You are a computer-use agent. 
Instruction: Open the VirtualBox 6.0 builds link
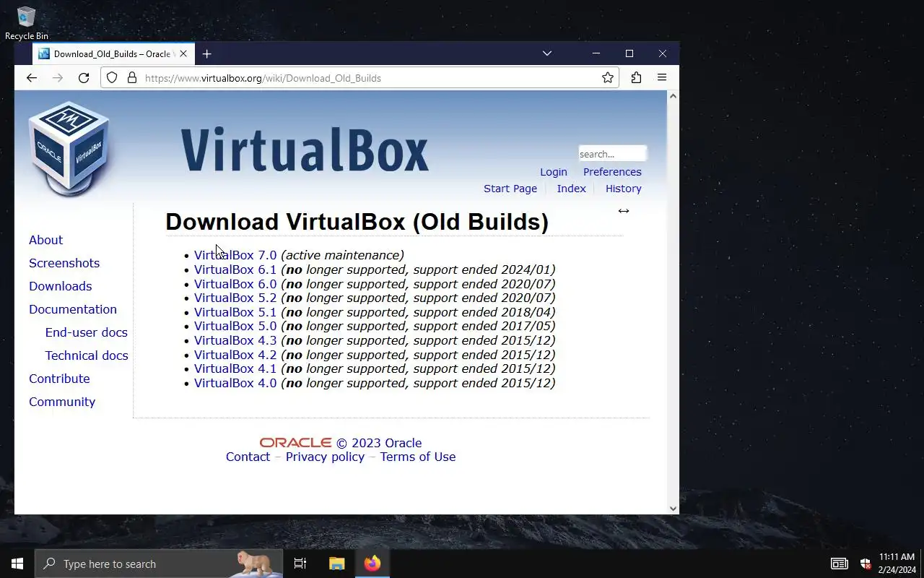click(235, 284)
